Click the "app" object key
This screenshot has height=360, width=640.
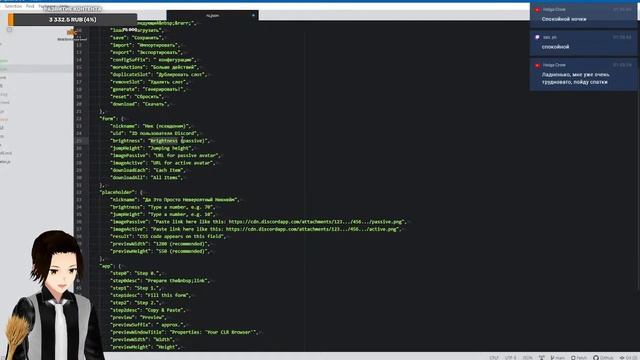(106, 266)
